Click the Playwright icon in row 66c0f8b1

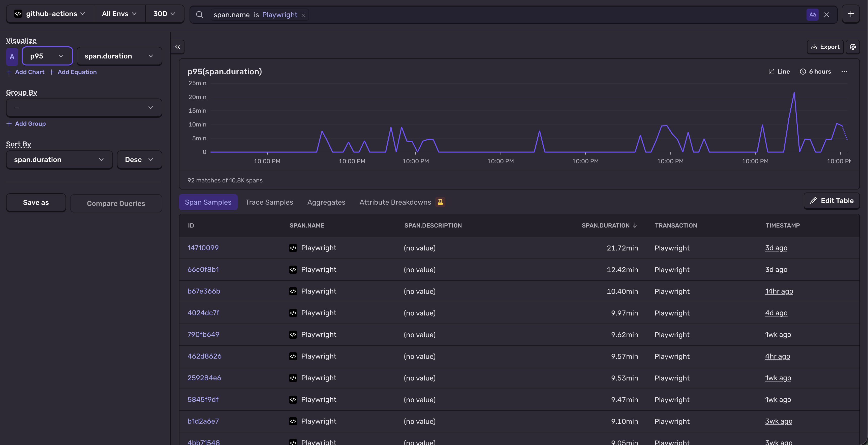coord(293,269)
